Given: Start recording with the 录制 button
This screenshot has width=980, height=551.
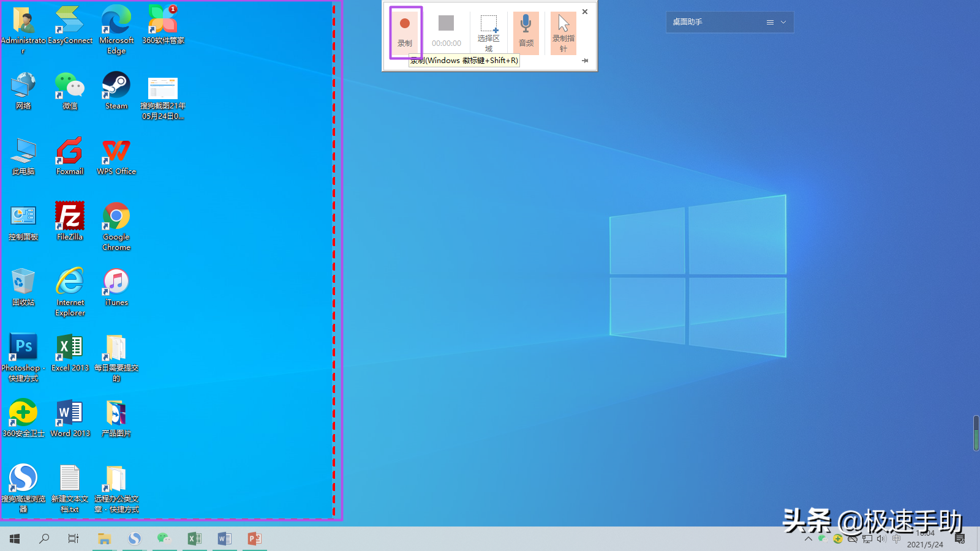Looking at the screenshot, I should pyautogui.click(x=405, y=33).
